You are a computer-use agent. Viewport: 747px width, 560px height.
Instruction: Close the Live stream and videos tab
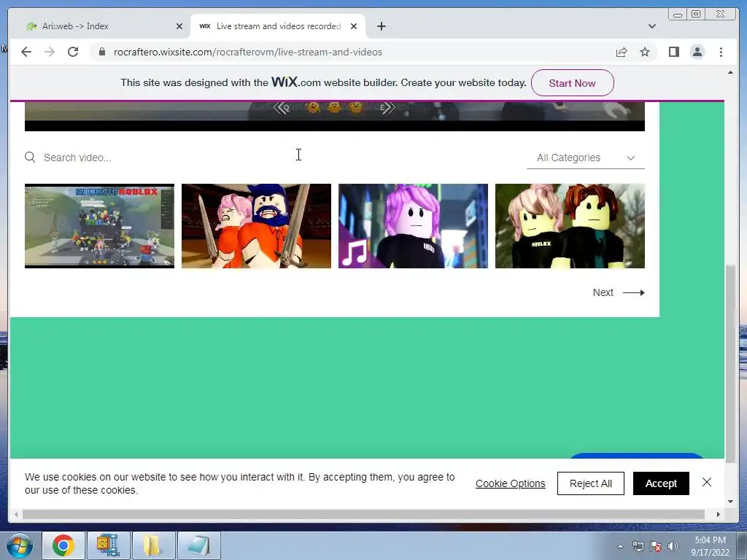(x=354, y=26)
